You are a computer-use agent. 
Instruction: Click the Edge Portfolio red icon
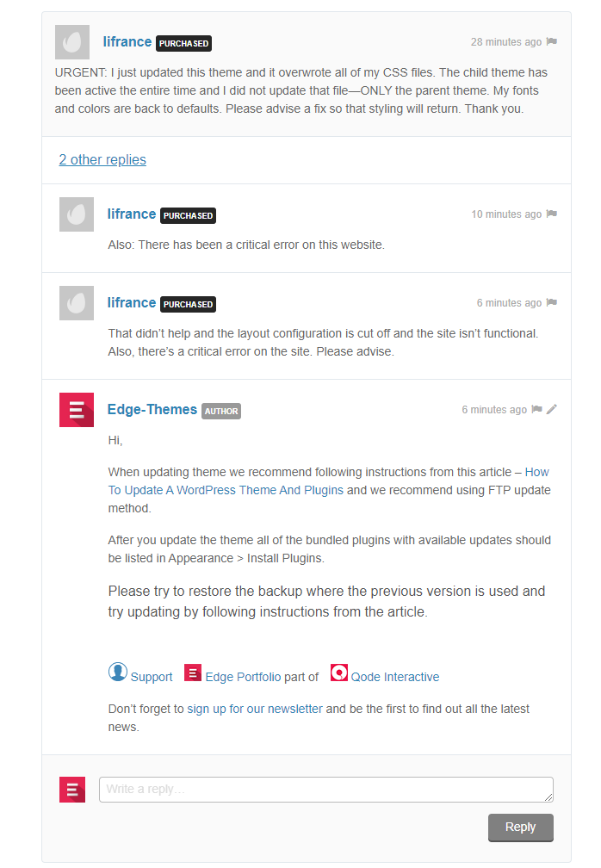click(193, 673)
